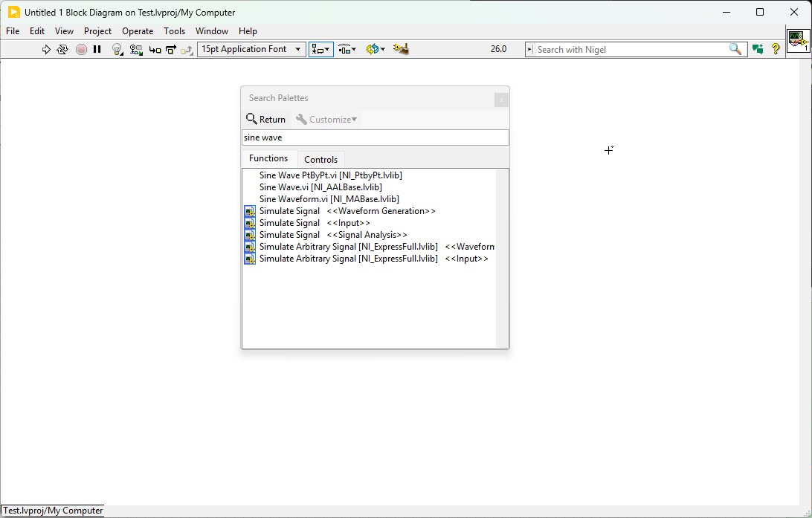The width and height of the screenshot is (812, 518).
Task: Click the LabVIEW logo in title bar
Action: click(x=14, y=12)
